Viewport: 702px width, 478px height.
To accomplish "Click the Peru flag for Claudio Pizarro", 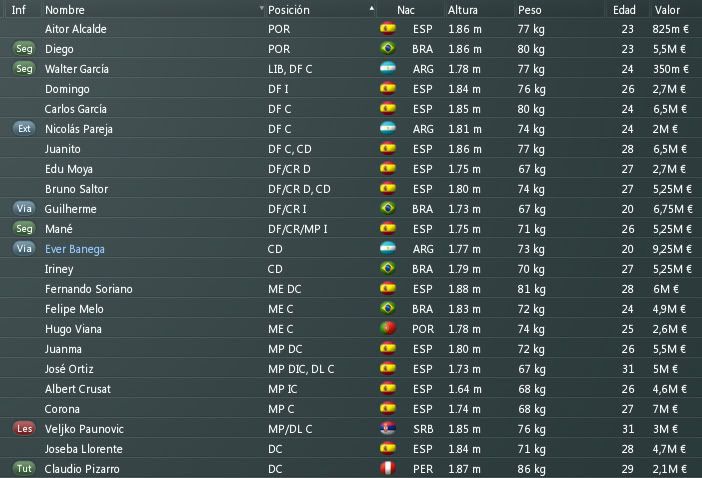I will tap(388, 468).
